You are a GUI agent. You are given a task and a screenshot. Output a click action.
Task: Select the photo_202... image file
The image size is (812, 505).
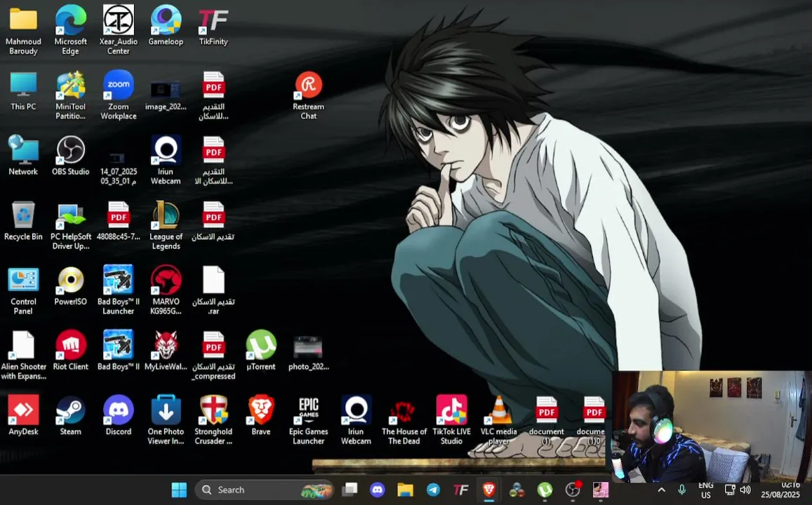click(x=308, y=354)
